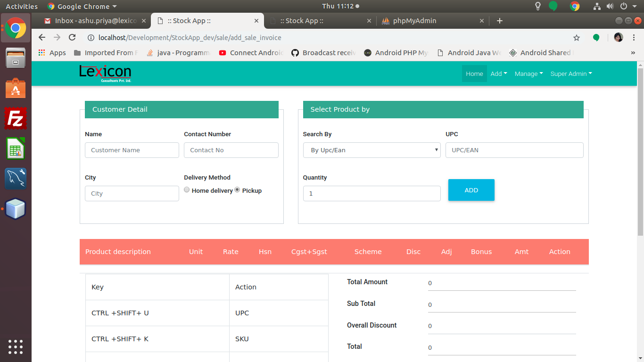This screenshot has width=644, height=362.
Task: Select Pickup delivery method
Action: (x=237, y=190)
